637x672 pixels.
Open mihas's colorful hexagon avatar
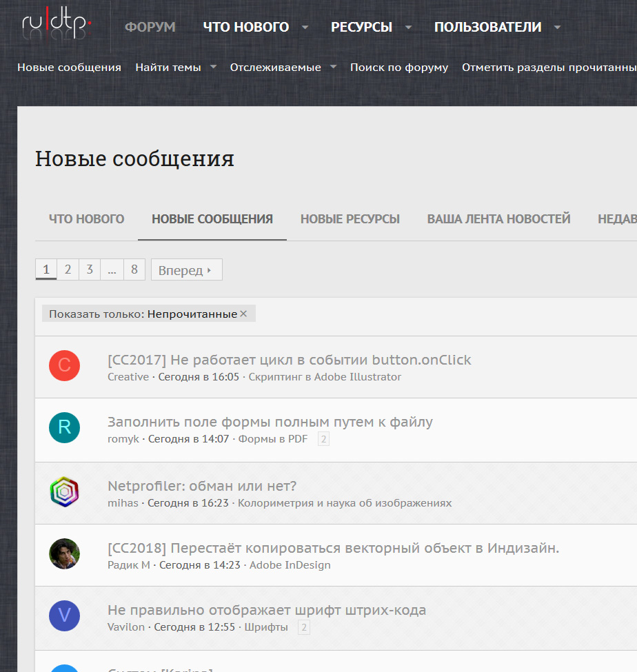pyautogui.click(x=64, y=491)
